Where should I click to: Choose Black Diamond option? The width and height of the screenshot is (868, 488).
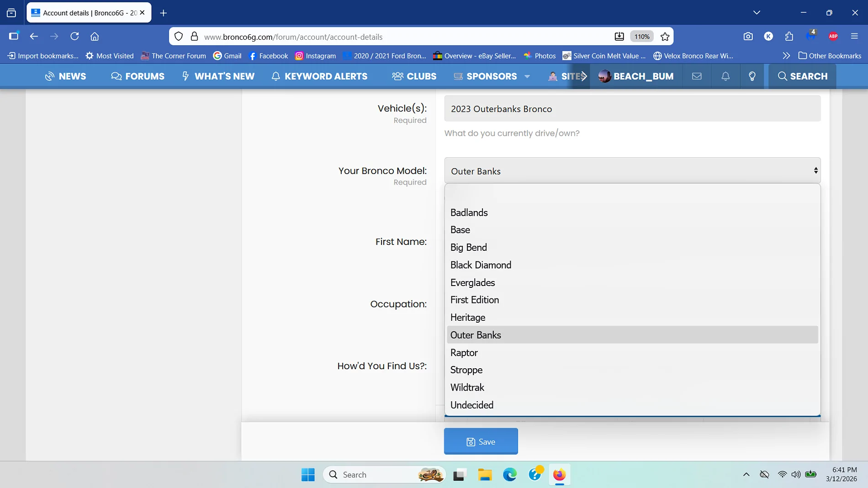pyautogui.click(x=632, y=265)
